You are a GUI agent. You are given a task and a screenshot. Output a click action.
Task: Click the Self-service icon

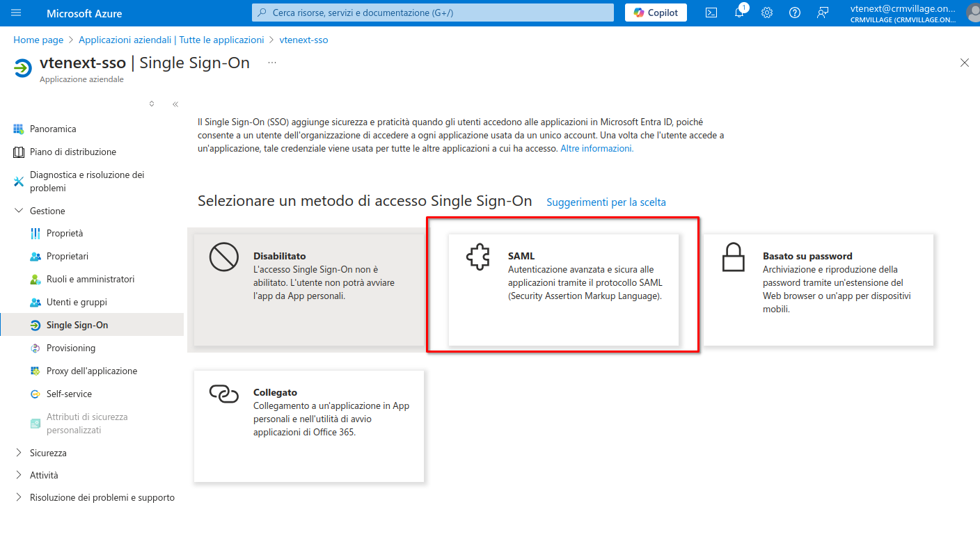[x=35, y=394]
